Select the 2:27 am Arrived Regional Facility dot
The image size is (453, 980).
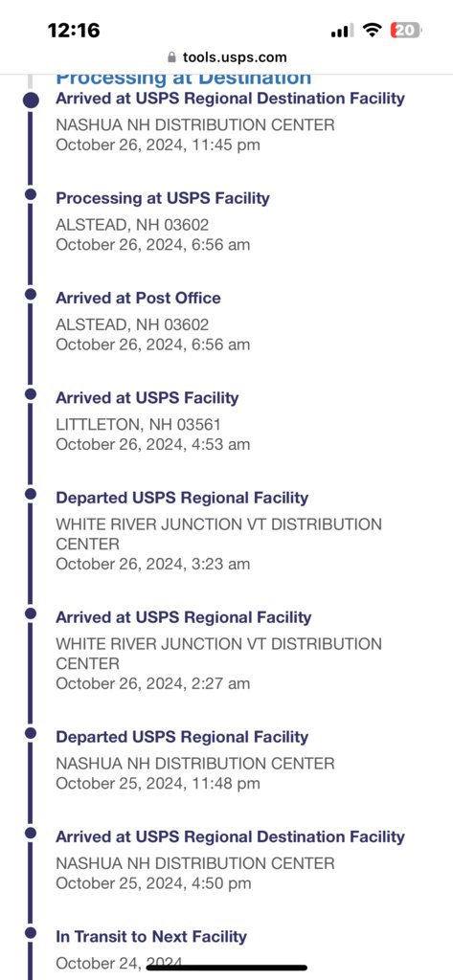pyautogui.click(x=30, y=613)
